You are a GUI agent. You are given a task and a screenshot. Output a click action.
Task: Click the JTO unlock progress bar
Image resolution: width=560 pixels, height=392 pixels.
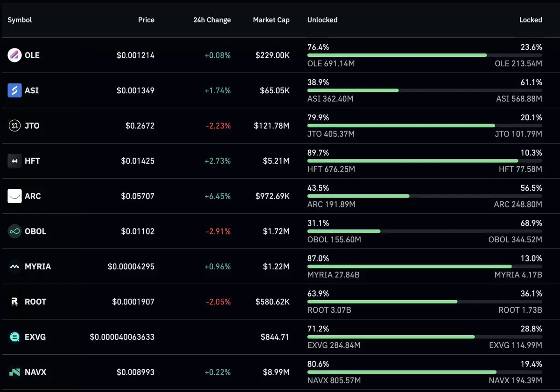tap(425, 125)
